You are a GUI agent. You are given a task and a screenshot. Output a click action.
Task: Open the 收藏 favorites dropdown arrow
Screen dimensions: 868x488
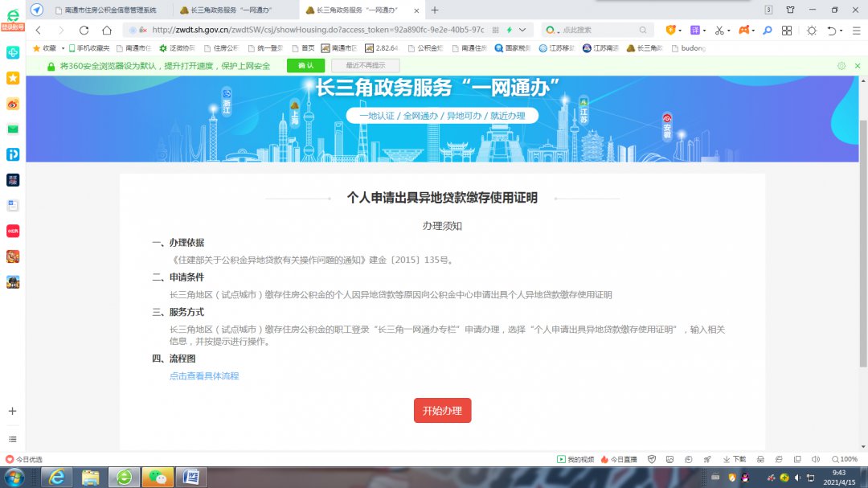[63, 48]
